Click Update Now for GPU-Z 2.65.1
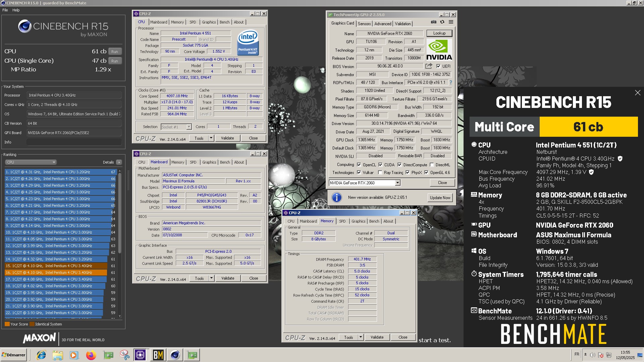 coord(440,198)
